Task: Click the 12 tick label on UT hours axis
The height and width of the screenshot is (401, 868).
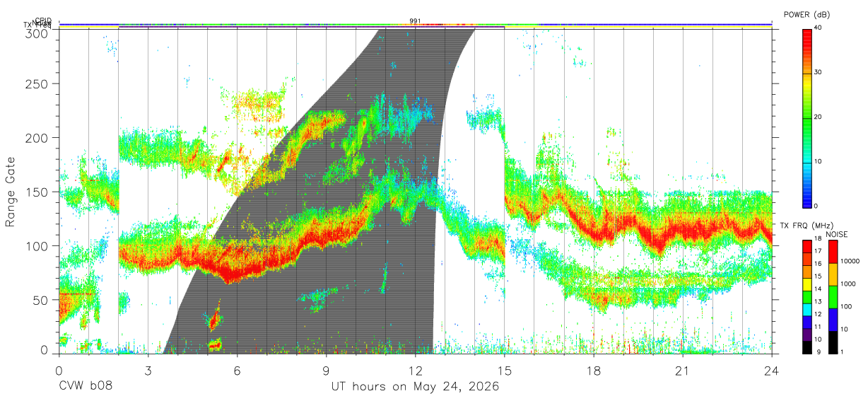Action: coord(415,370)
